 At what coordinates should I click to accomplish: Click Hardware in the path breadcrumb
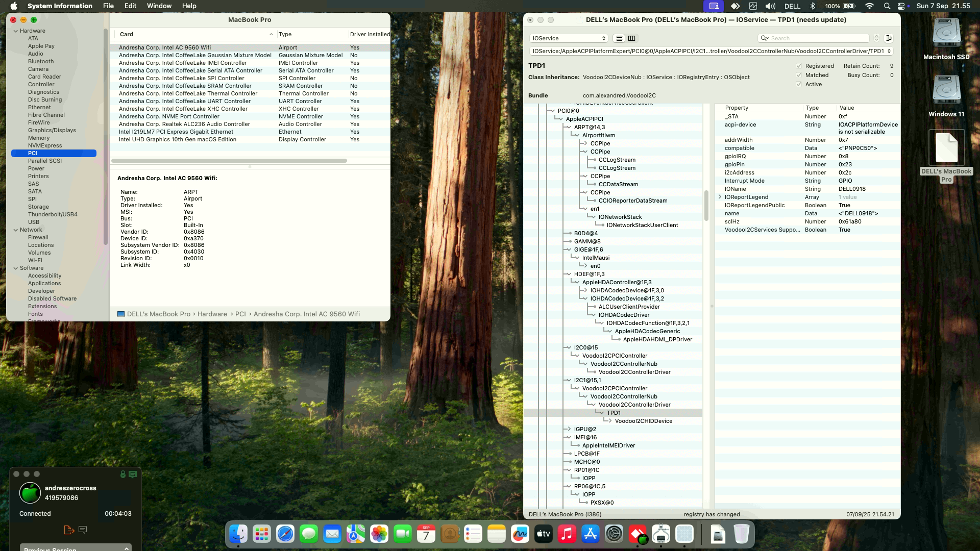click(x=212, y=314)
